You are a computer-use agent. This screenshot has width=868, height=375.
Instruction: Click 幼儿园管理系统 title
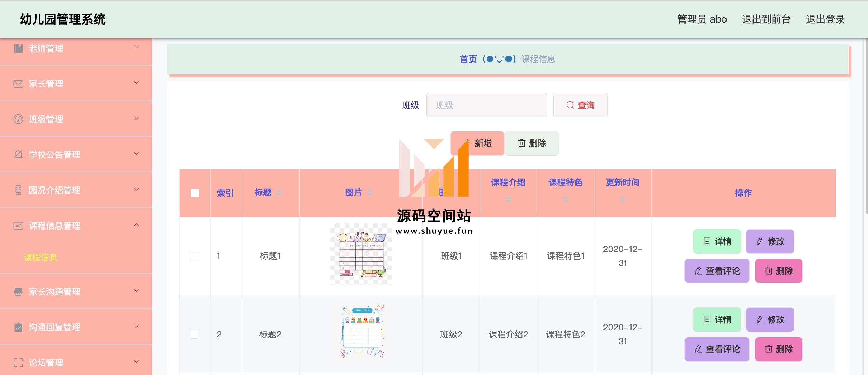point(63,19)
